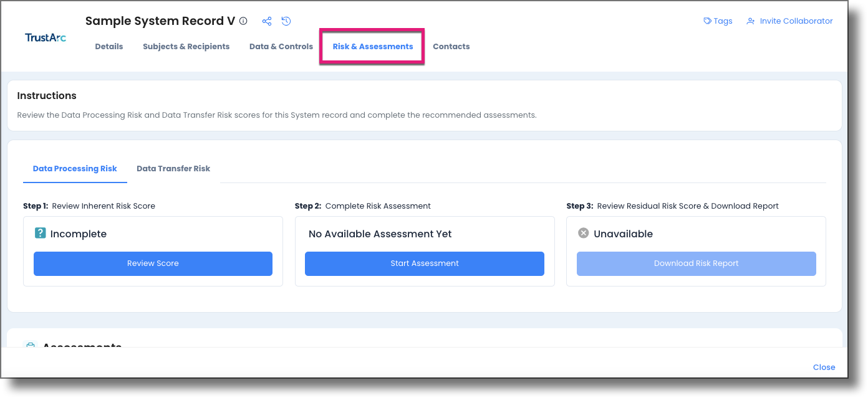Switch to the Details tab
The height and width of the screenshot is (398, 868).
coord(109,46)
